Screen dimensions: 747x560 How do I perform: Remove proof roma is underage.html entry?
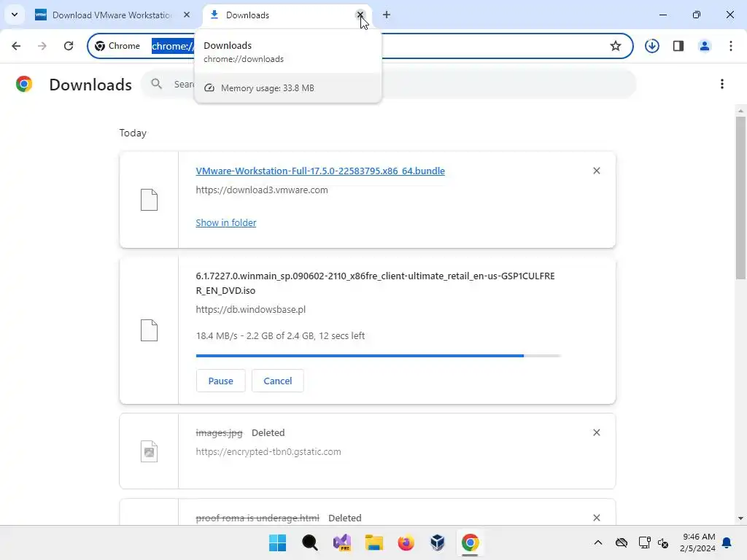597,518
